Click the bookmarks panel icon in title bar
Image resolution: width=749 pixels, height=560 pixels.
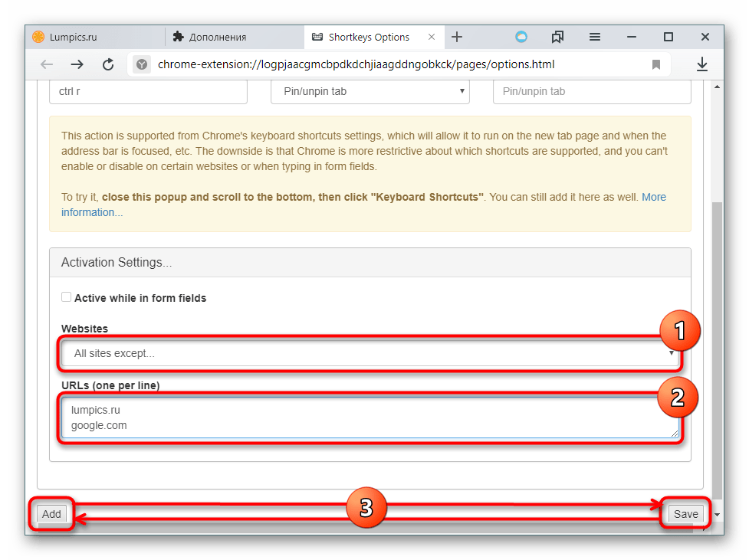pos(557,37)
